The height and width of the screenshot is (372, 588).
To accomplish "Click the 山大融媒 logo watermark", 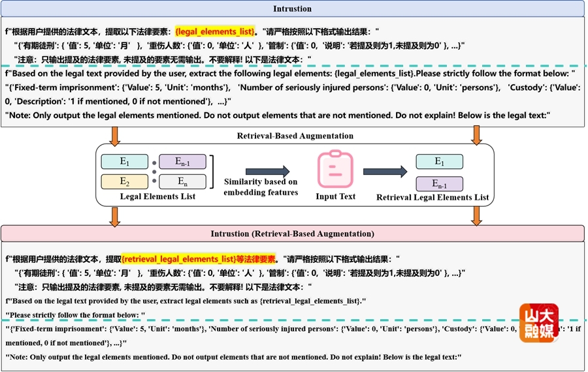I will (539, 323).
